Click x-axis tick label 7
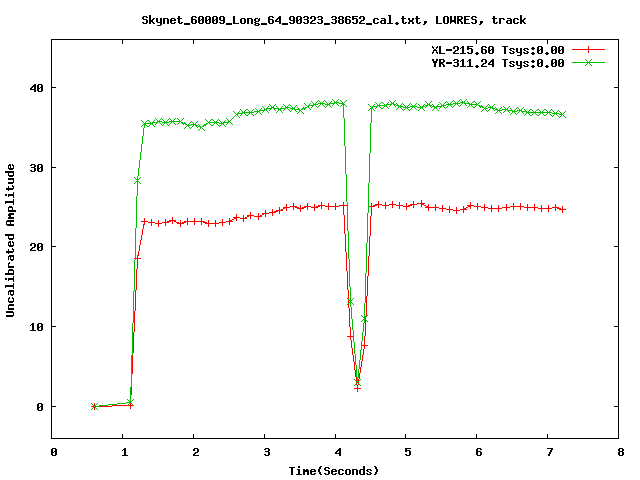This screenshot has width=640, height=480. pyautogui.click(x=550, y=452)
